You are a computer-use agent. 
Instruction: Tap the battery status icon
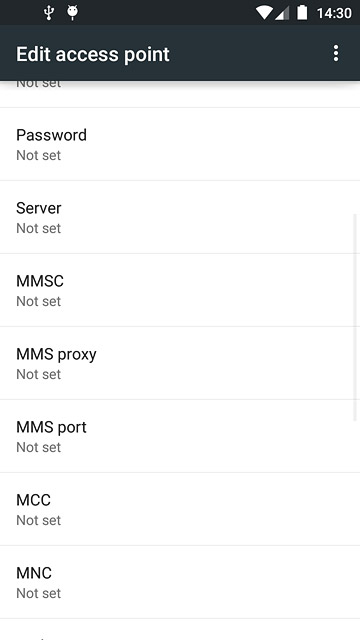pyautogui.click(x=302, y=13)
